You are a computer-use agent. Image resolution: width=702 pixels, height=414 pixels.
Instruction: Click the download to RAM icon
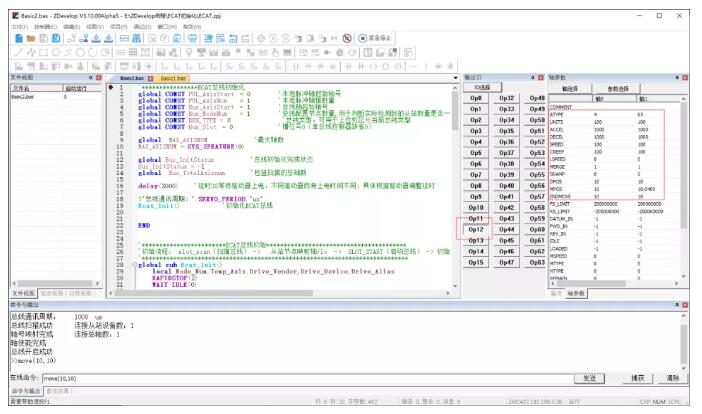96,38
